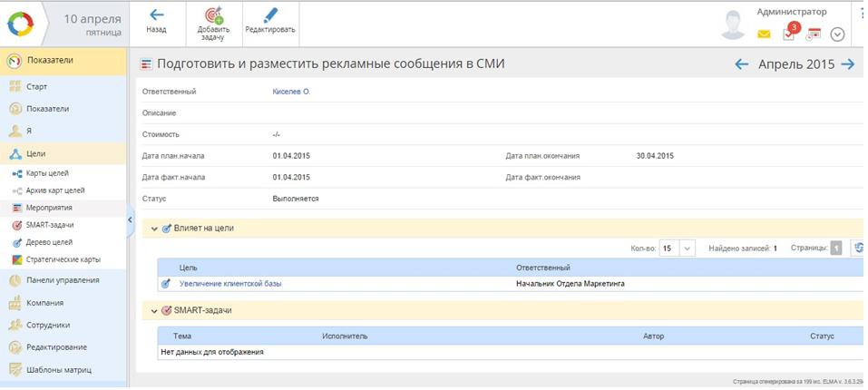Viewport: 868px width, 390px height.
Task: Collapse the SMART-задачи section
Action: point(154,311)
